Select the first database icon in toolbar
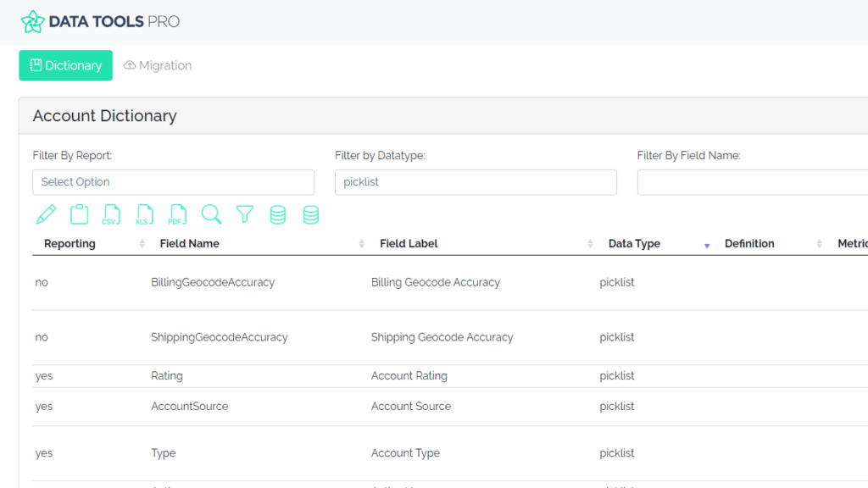868x488 pixels. [x=277, y=214]
